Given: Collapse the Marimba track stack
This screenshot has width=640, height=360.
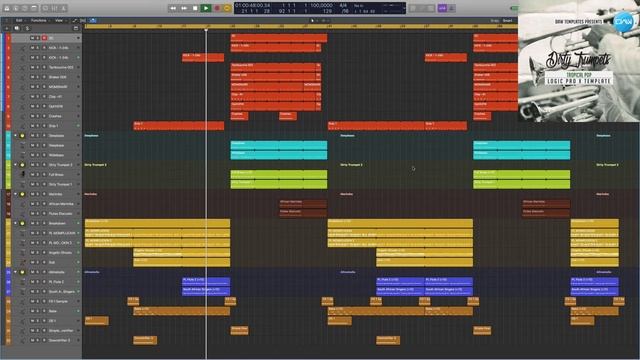Looking at the screenshot, I should [16, 194].
